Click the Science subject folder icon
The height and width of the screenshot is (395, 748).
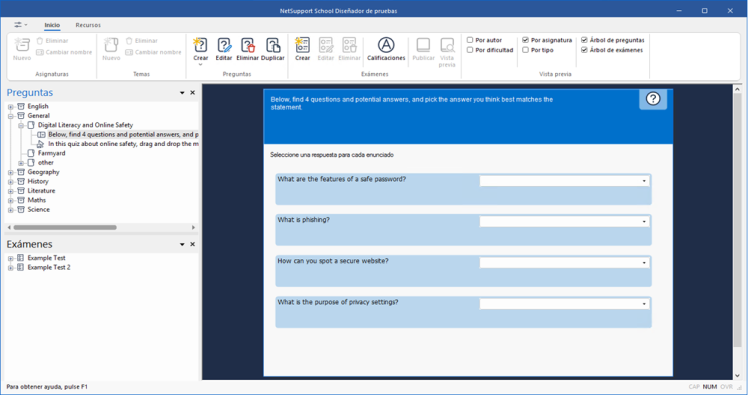21,209
